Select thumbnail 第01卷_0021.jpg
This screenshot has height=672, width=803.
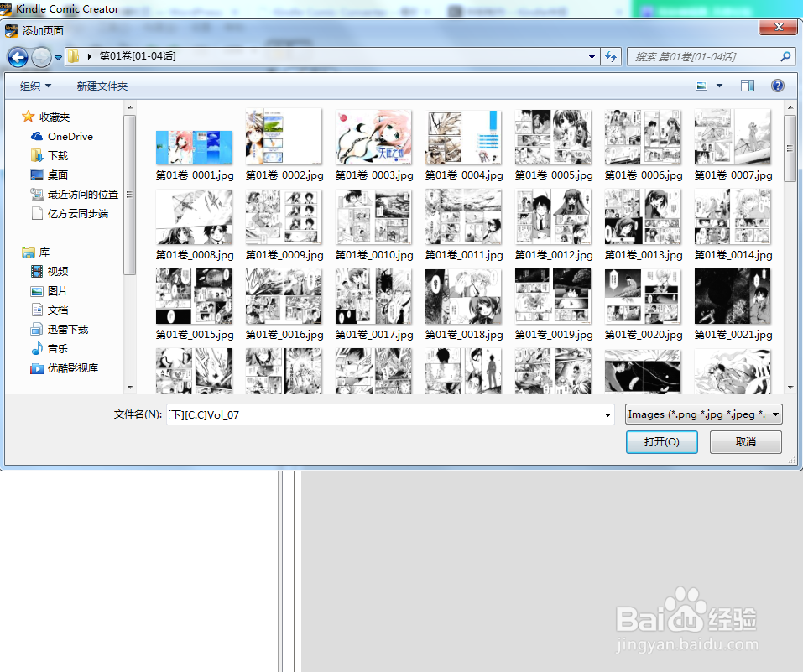point(733,296)
